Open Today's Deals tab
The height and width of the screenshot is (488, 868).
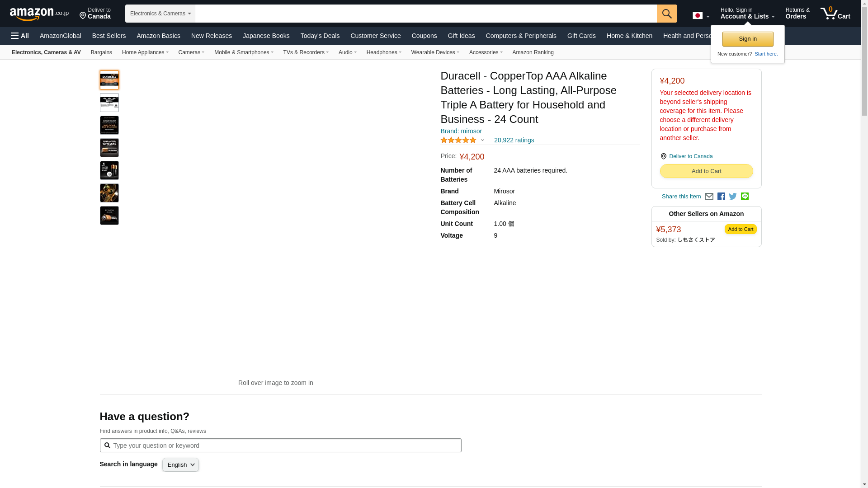coord(320,36)
